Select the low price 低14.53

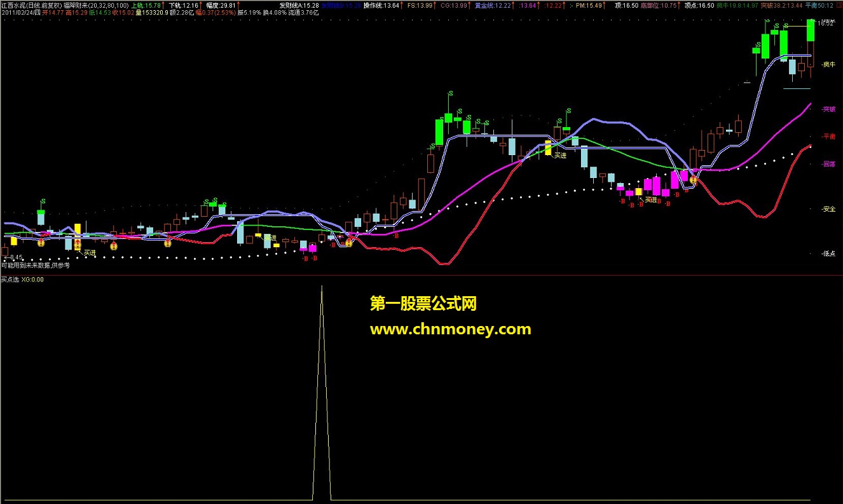(x=100, y=13)
